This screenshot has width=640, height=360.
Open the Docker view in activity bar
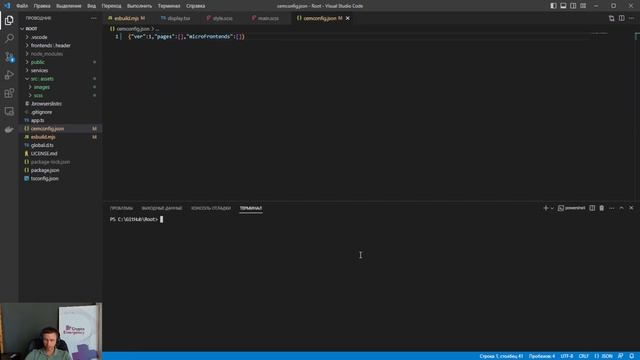(x=9, y=129)
